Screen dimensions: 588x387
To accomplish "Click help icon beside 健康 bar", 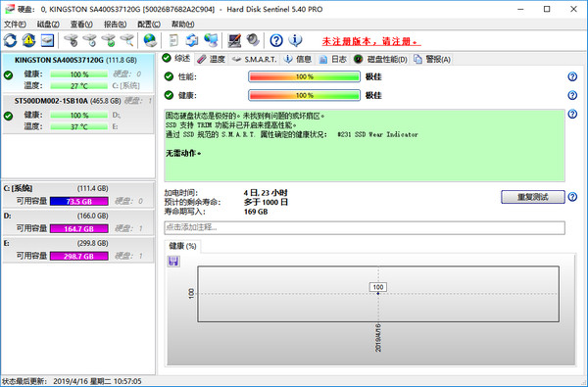I will [x=572, y=95].
